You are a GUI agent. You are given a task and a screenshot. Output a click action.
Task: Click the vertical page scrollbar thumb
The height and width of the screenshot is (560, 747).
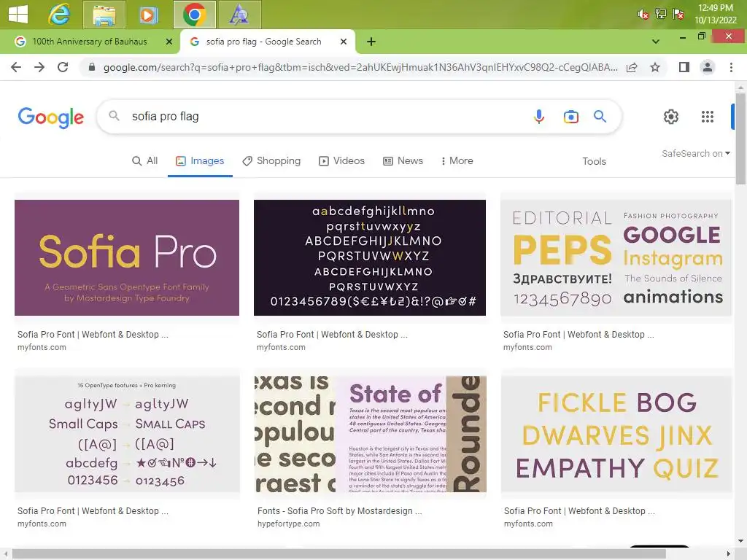point(740,139)
